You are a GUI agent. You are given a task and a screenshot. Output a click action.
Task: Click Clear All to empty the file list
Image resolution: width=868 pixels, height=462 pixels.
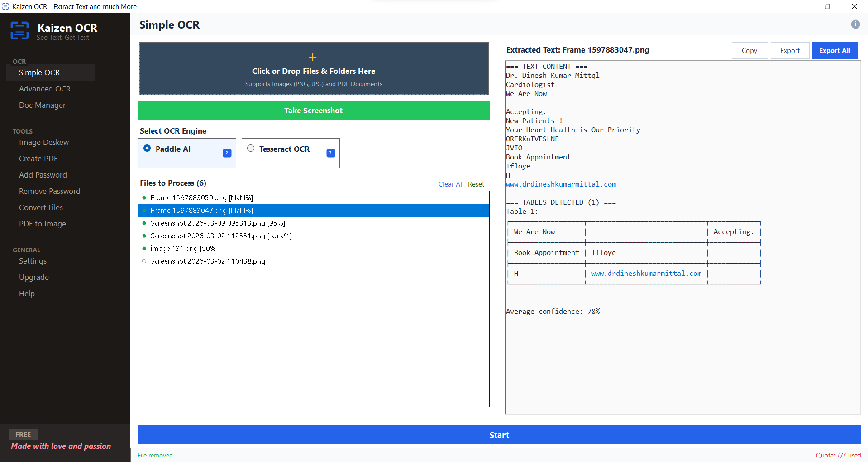tap(450, 184)
